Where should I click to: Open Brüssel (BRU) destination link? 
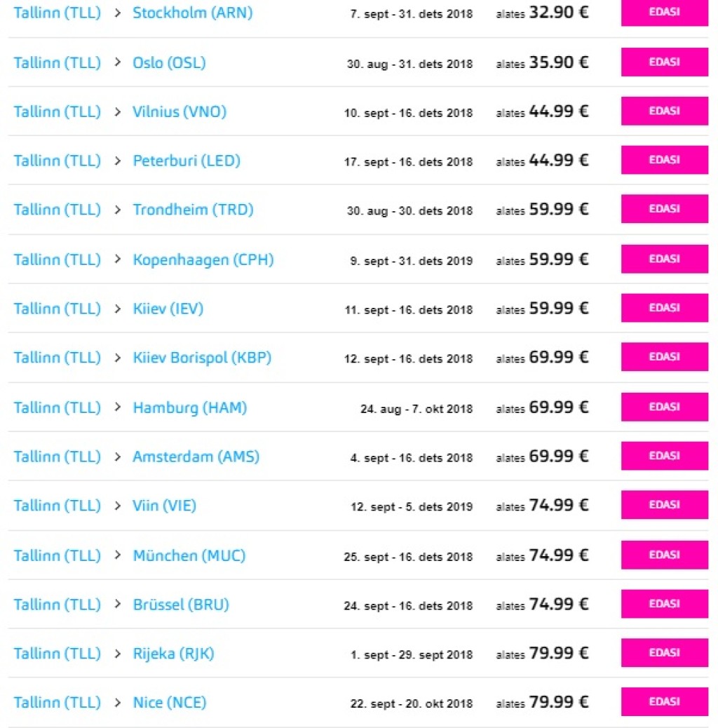tap(181, 605)
